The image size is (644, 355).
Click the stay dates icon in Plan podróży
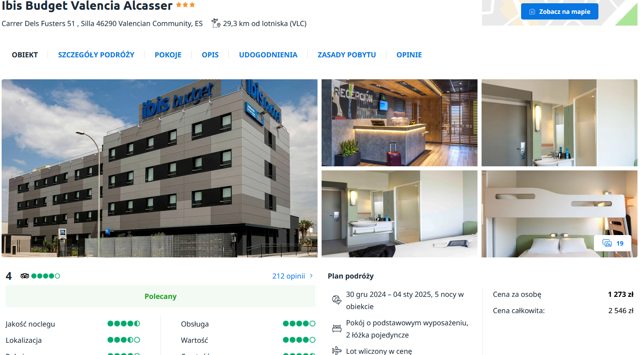pyautogui.click(x=337, y=300)
